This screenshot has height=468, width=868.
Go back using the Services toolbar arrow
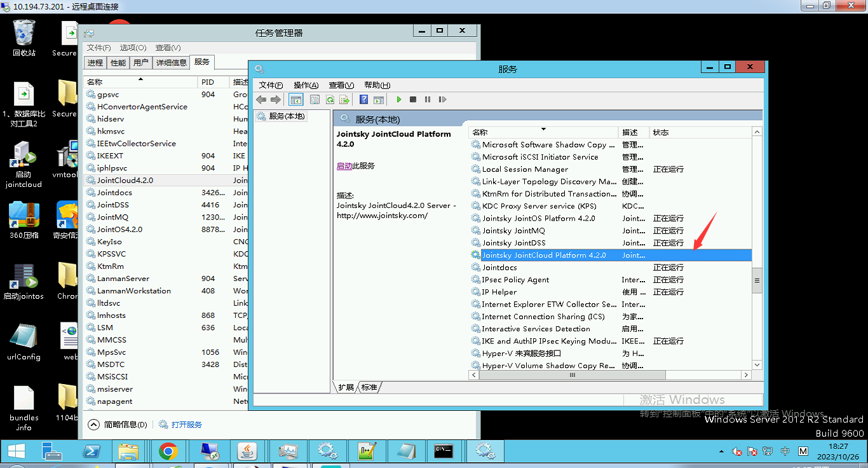261,100
